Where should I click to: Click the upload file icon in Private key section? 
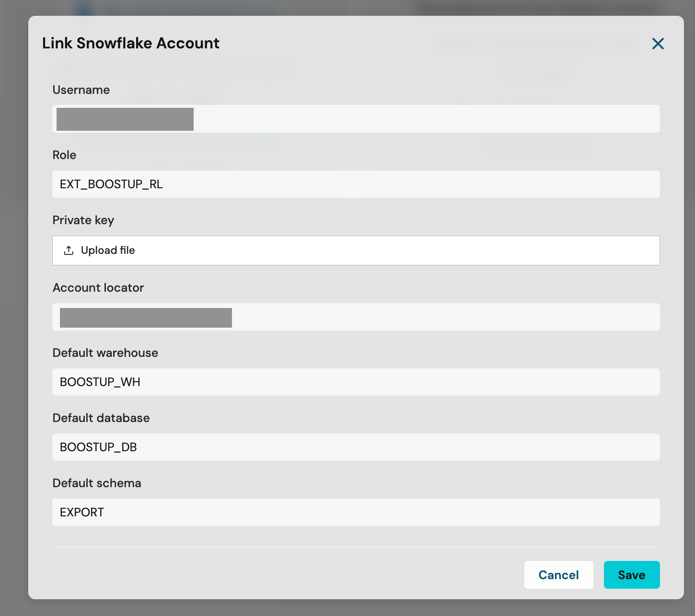click(x=69, y=250)
